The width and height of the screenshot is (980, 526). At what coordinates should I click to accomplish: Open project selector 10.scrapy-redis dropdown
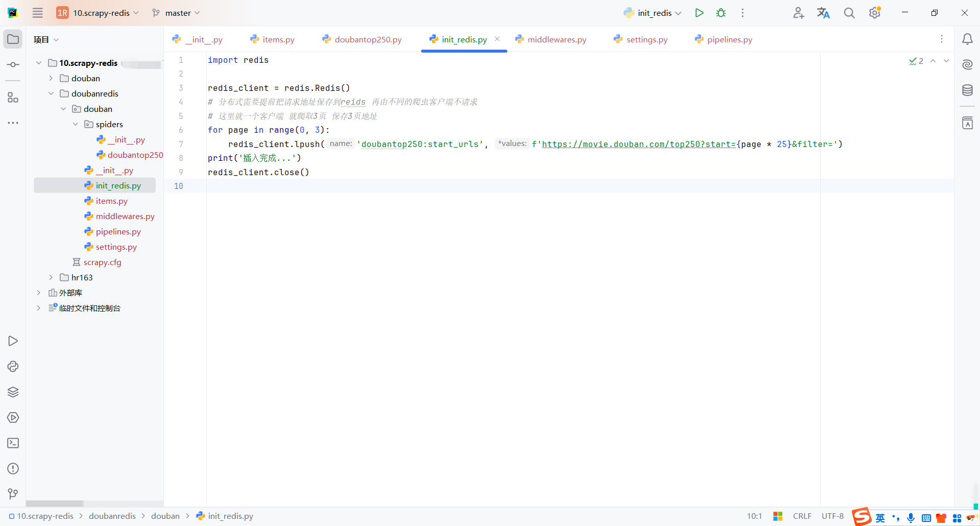(97, 13)
